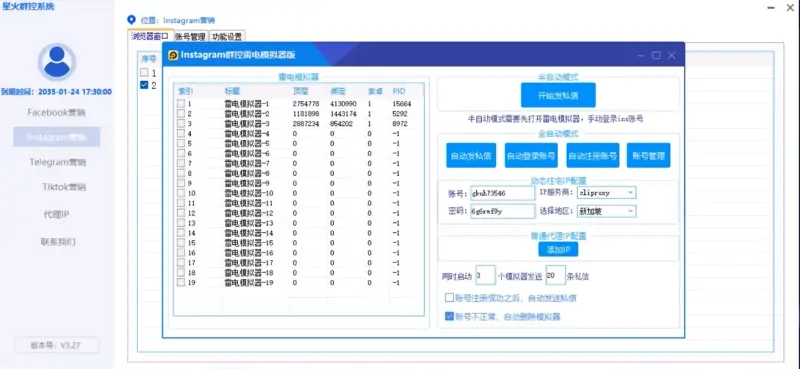Check row 1 box in browser window list

click(x=144, y=72)
